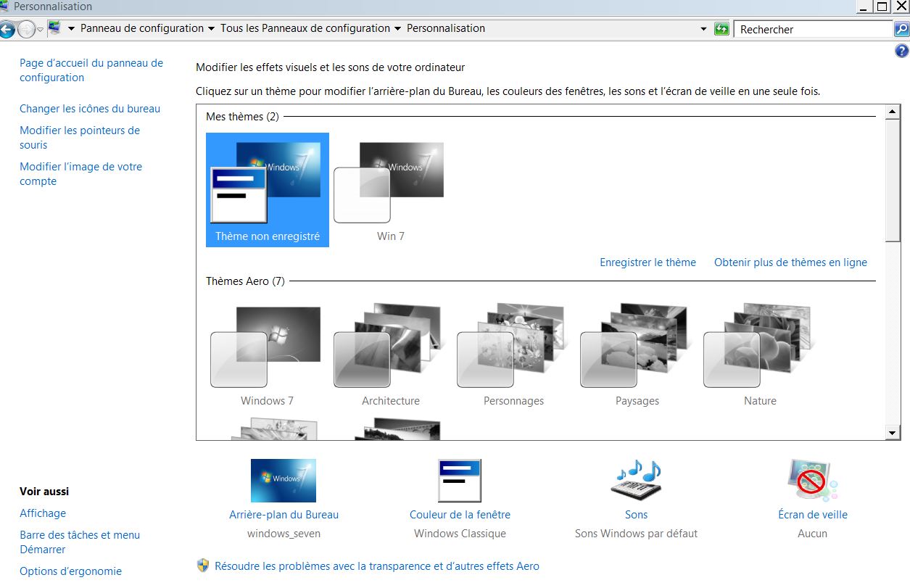This screenshot has height=588, width=910.
Task: Click inside the Rechercher search field
Action: (x=812, y=30)
